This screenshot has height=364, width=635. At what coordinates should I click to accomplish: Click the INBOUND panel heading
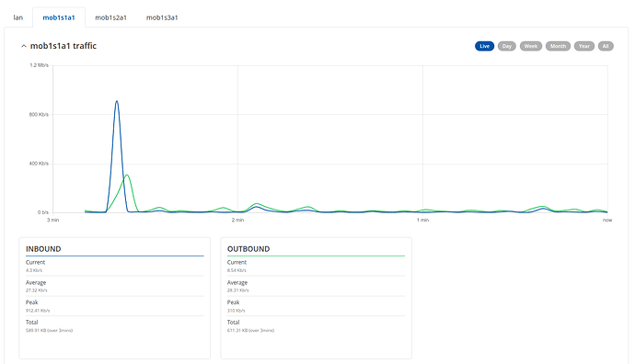tap(43, 249)
